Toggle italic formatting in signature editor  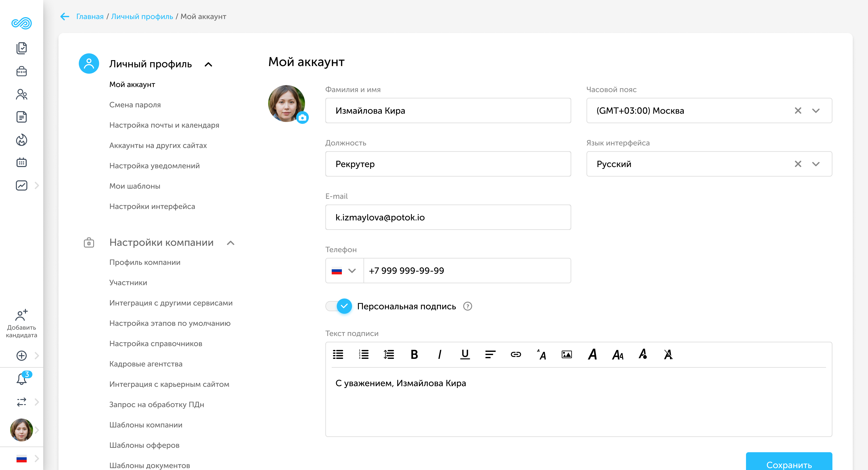[439, 354]
